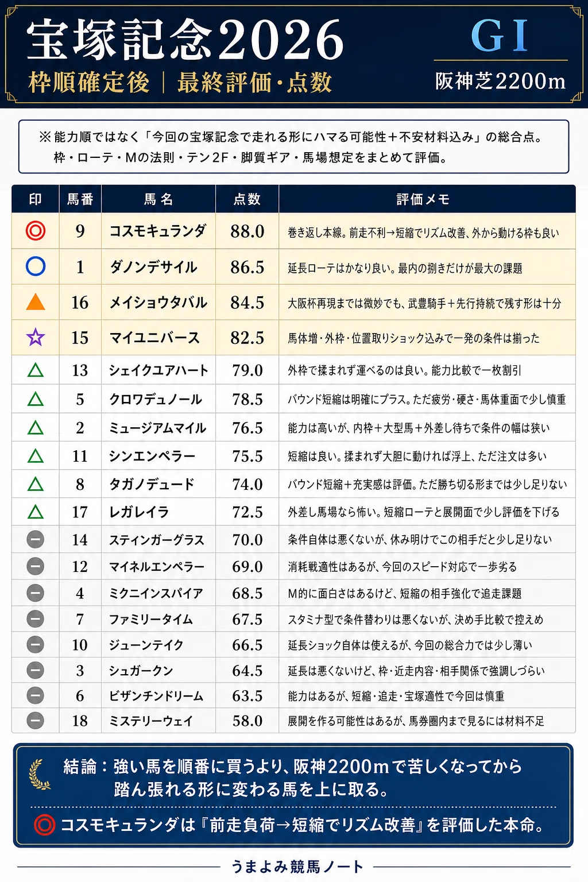Click the 印 column header
588x882 pixels.
36,199
